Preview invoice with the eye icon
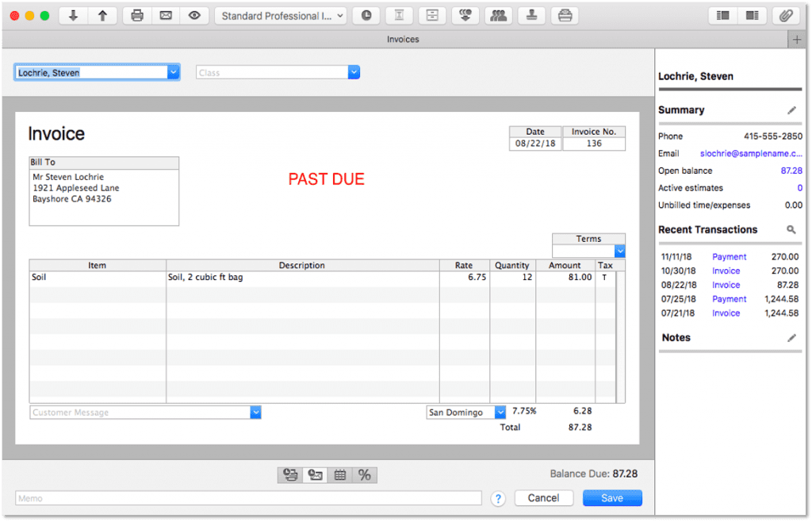Screen dimensions: 812x522 click(x=194, y=16)
